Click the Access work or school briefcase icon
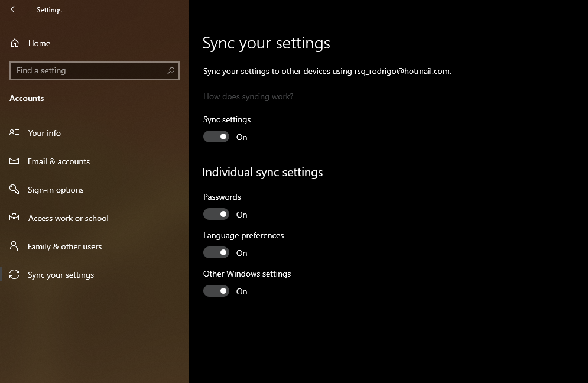588x383 pixels. [x=14, y=218]
